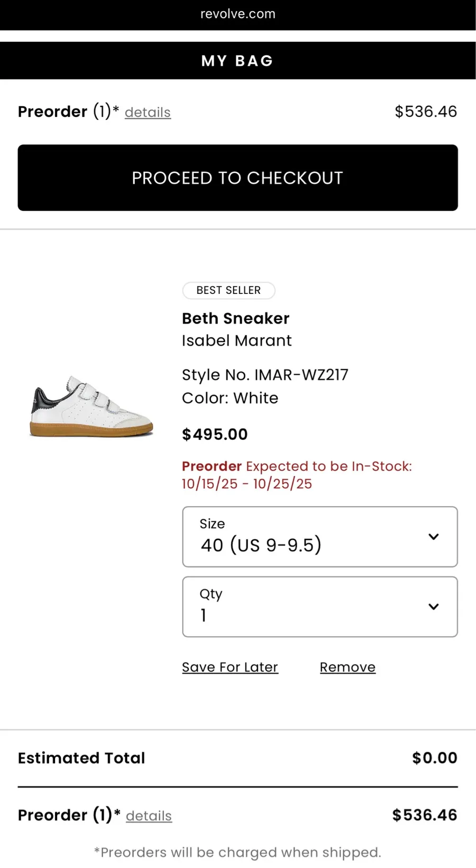Remove the Beth Sneaker from bag
The width and height of the screenshot is (476, 868).
point(347,667)
